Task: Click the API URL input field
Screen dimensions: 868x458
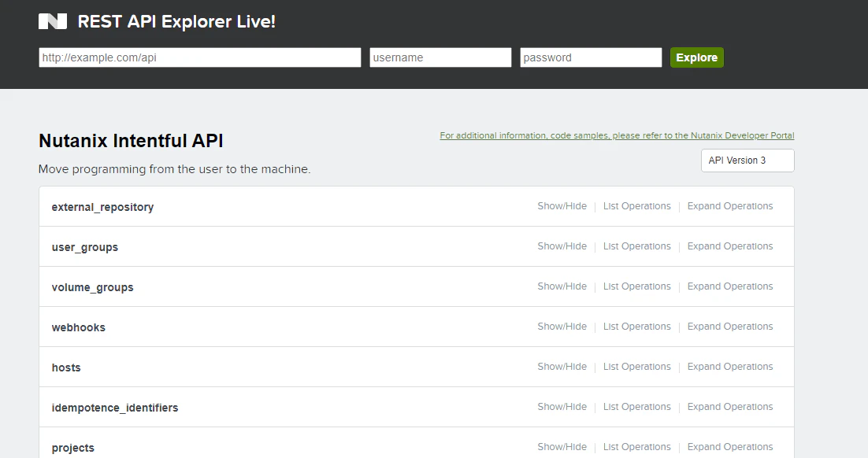Action: (x=200, y=57)
